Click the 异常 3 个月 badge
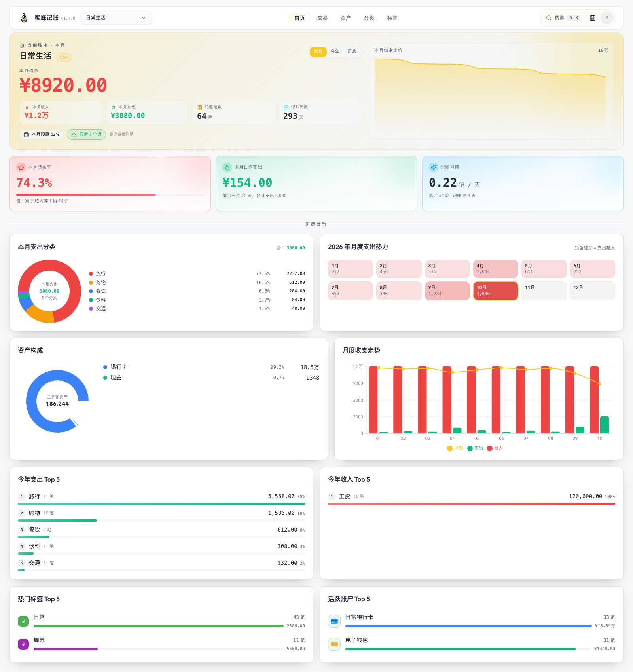 coord(86,135)
